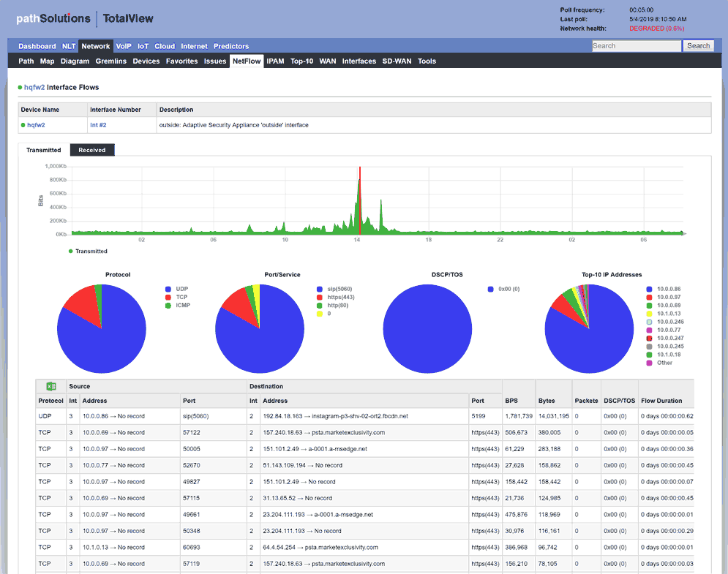Image resolution: width=728 pixels, height=574 pixels.
Task: Click green status indicator next to hqfw2 Interface Flows heading
Action: coord(18,86)
